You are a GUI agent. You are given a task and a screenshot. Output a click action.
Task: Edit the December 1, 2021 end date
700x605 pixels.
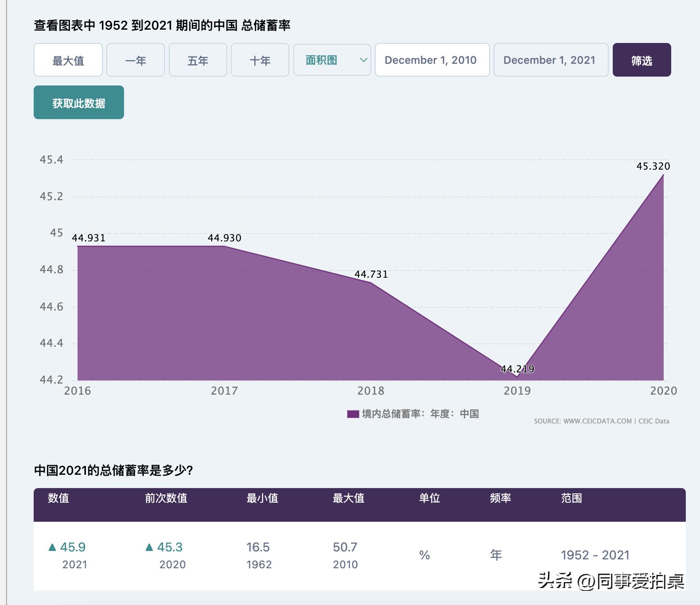tap(551, 60)
